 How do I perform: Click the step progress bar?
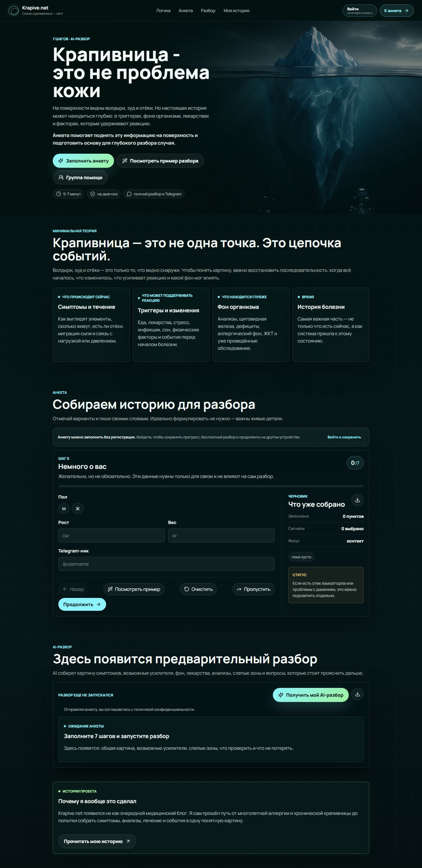(x=211, y=486)
